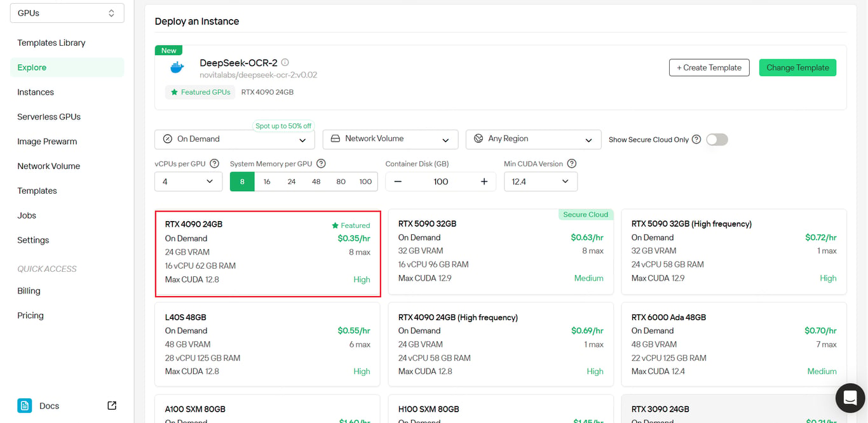Open the chat support bubble icon

point(850,398)
